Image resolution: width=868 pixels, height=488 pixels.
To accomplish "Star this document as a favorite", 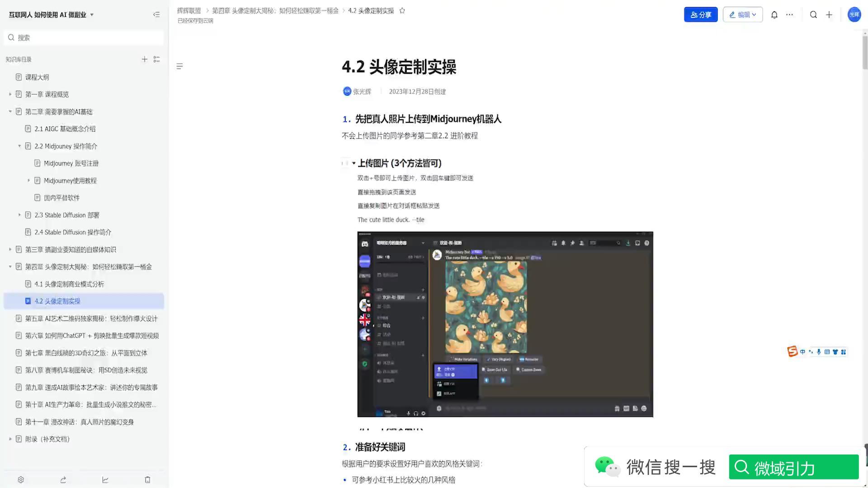I will tap(402, 10).
